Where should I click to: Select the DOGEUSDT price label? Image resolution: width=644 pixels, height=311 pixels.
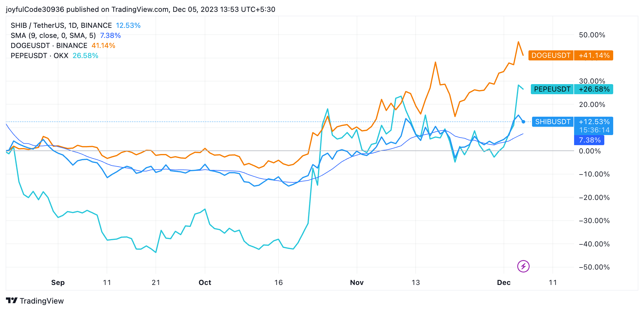click(x=551, y=55)
